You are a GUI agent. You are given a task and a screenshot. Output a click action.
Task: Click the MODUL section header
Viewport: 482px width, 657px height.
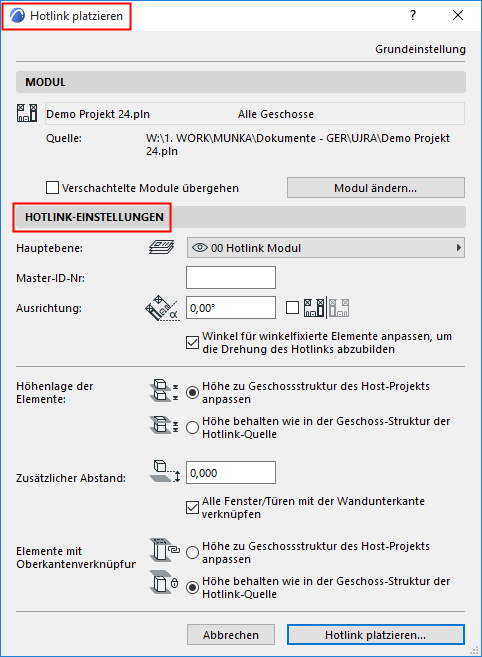click(x=241, y=82)
